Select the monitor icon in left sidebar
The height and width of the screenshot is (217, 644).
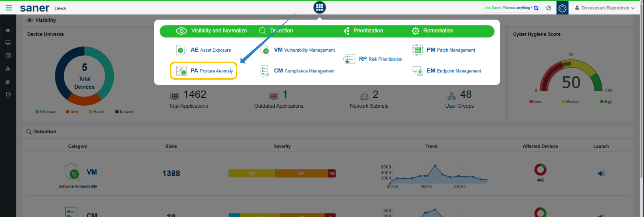[8, 42]
